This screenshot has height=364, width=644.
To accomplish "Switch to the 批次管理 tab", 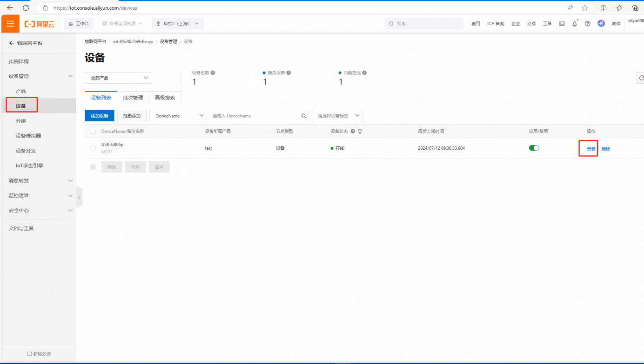I will click(x=133, y=98).
